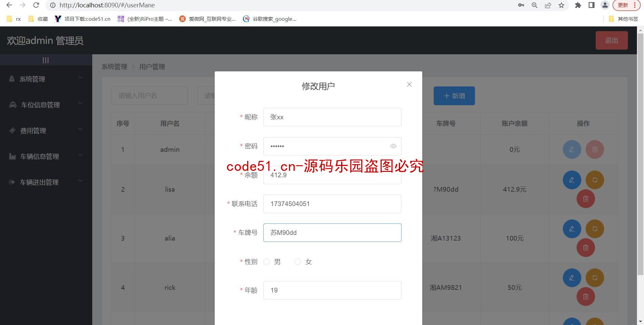
Task: Click edit icon in admin row
Action: 572,149
